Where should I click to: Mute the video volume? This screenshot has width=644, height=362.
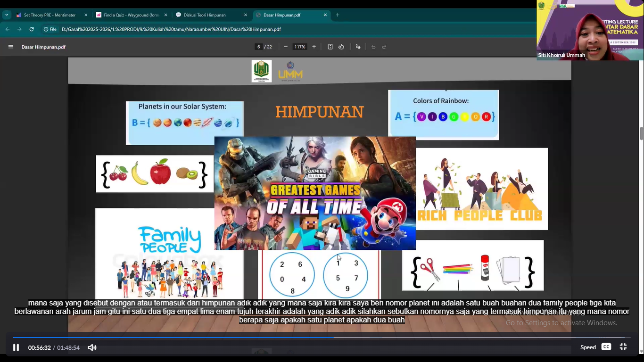(92, 347)
